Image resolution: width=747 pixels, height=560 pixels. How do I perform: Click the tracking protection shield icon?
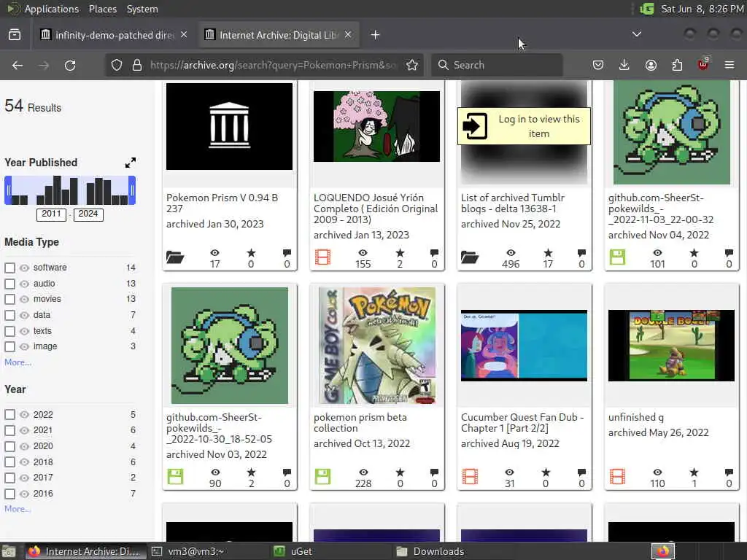click(x=117, y=65)
